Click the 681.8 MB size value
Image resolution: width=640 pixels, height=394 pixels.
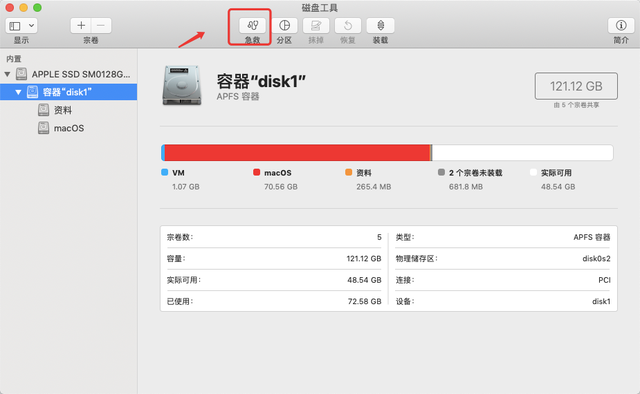click(x=466, y=187)
